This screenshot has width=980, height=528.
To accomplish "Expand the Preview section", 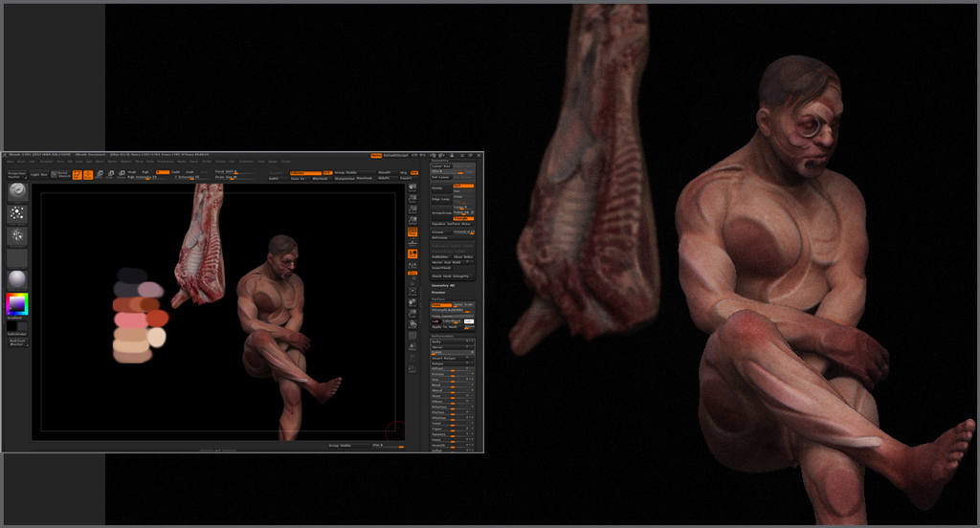I will [x=438, y=293].
